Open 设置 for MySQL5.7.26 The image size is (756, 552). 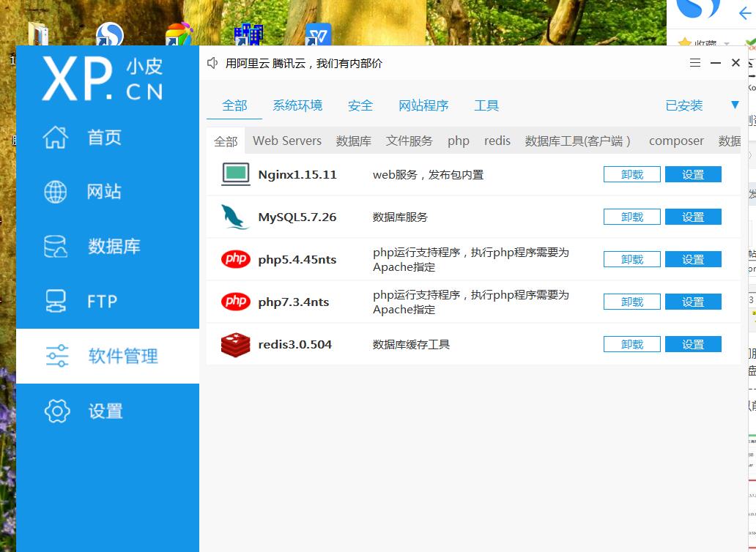point(693,217)
